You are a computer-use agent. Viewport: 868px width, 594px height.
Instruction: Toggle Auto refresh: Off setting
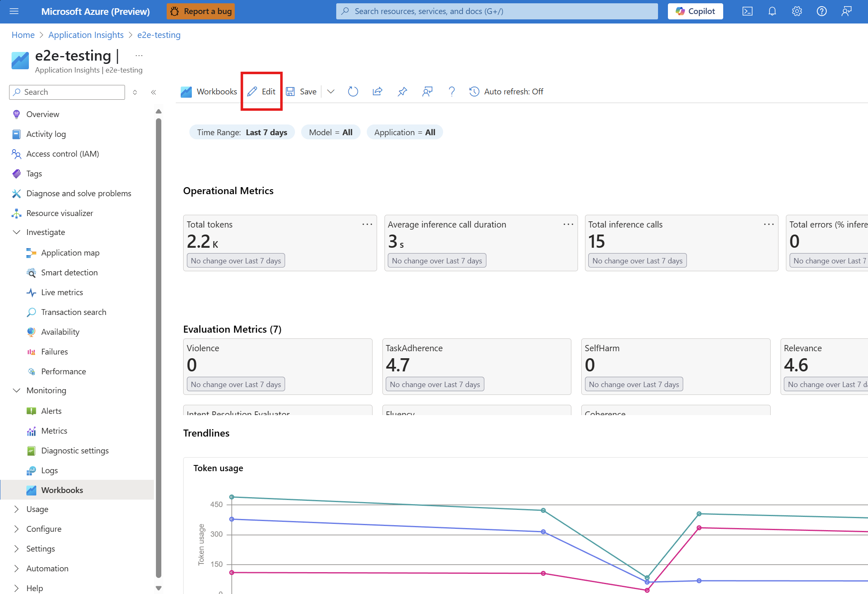point(506,92)
